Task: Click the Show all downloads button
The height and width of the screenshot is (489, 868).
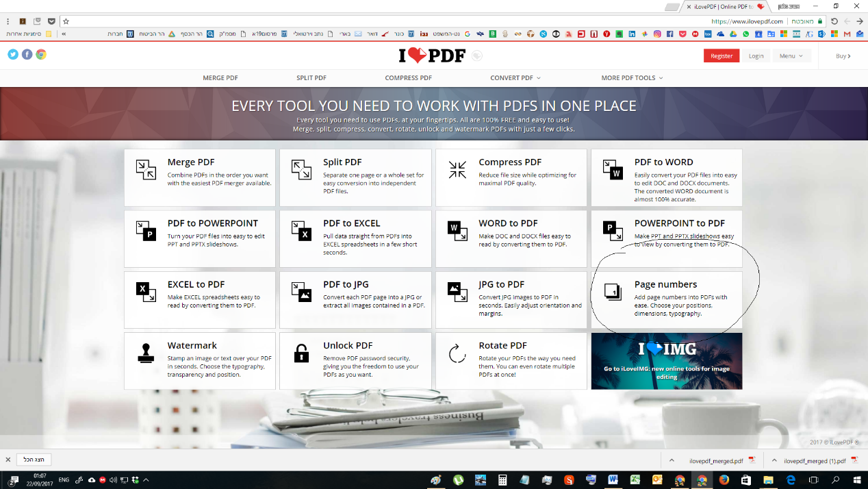Action: click(34, 460)
